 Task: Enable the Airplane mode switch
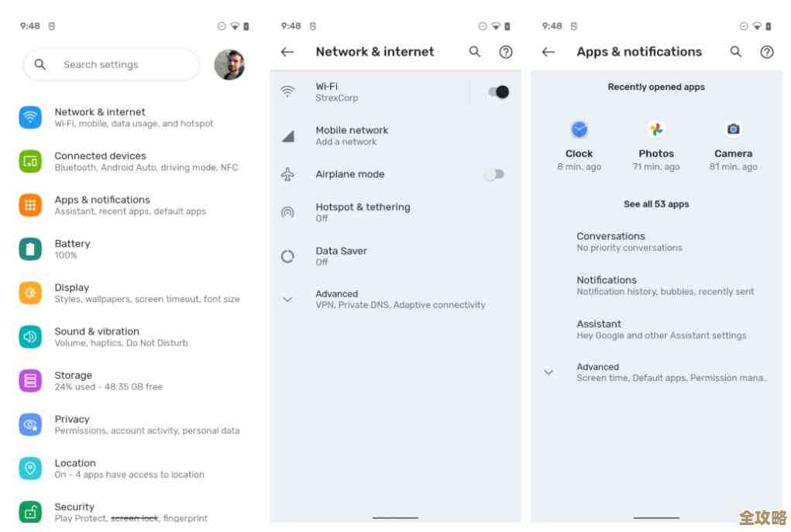pyautogui.click(x=494, y=175)
